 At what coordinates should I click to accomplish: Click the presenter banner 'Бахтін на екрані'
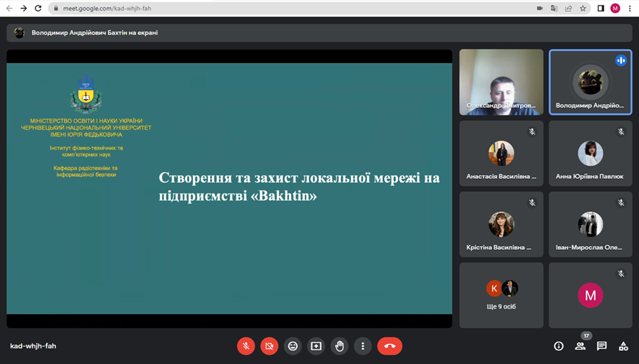(x=319, y=33)
